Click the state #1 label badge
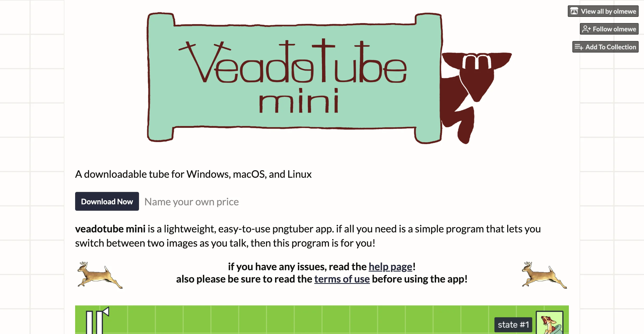Image resolution: width=644 pixels, height=334 pixels. point(514,324)
